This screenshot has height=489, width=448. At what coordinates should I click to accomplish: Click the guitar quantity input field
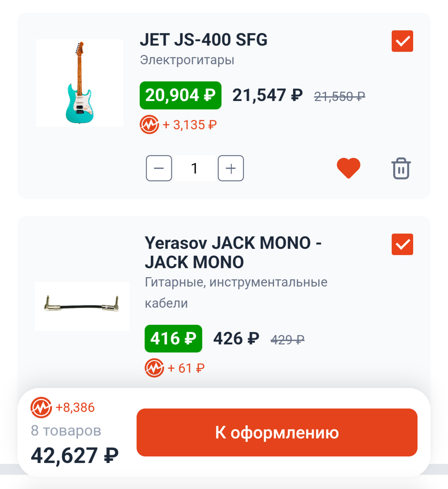pyautogui.click(x=195, y=168)
